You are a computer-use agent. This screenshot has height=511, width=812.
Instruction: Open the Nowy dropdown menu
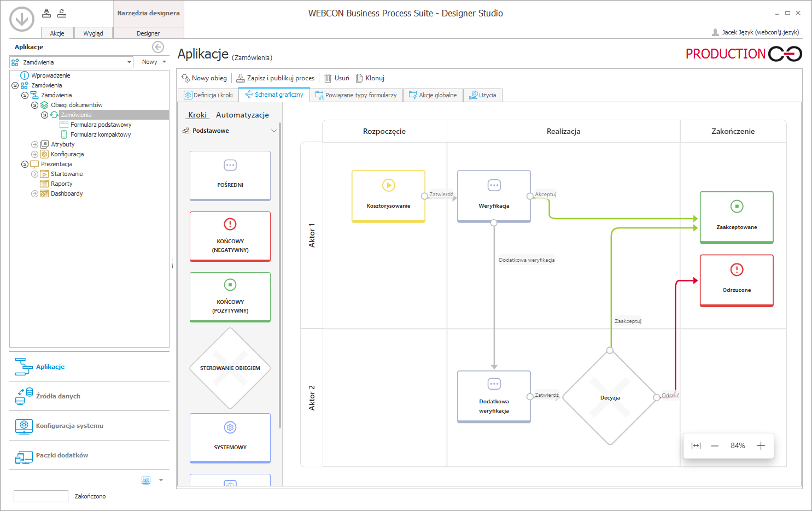pyautogui.click(x=154, y=62)
